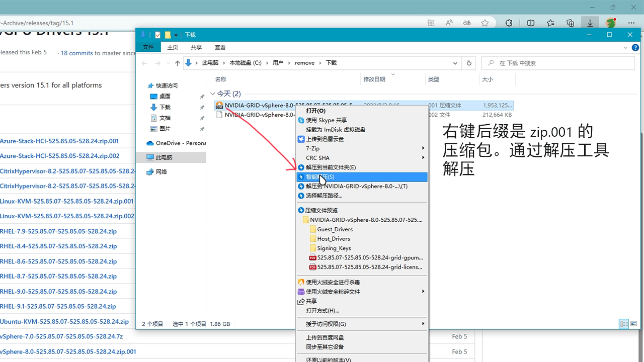The height and width of the screenshot is (362, 644).
Task: Download Linux-KVM zip.001 asset link
Action: 67,201
